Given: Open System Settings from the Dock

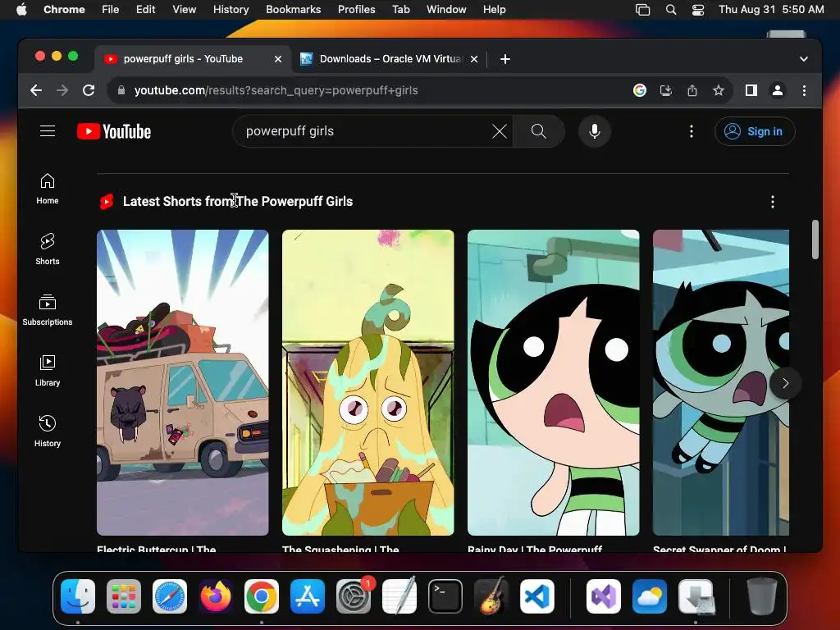Looking at the screenshot, I should (x=354, y=596).
